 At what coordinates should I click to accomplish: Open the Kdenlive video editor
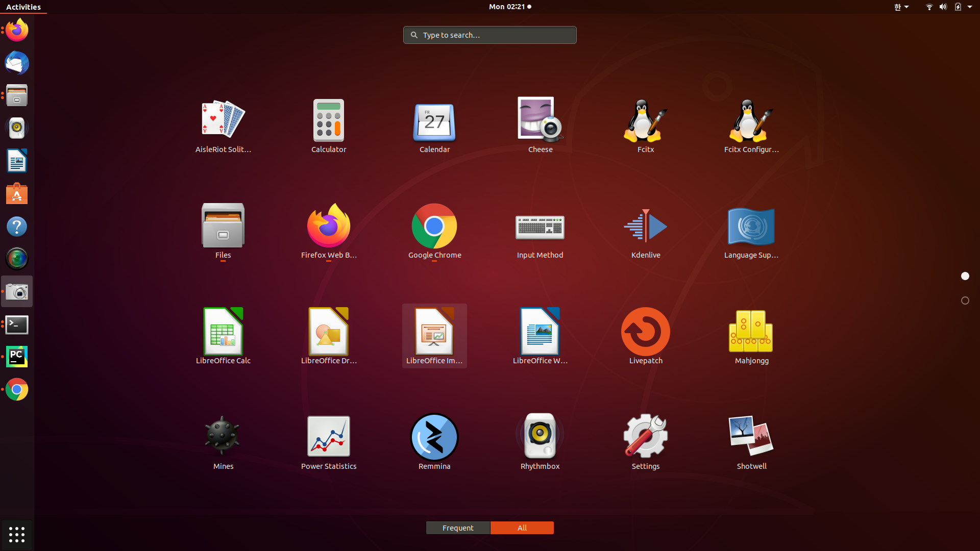coord(645,232)
